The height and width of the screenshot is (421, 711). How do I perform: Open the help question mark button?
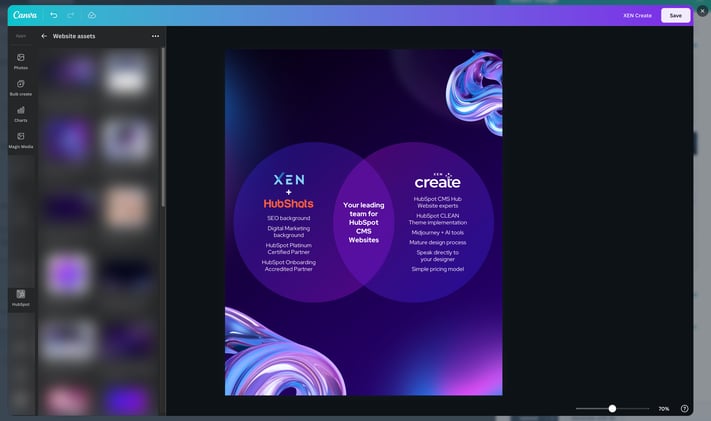point(685,408)
